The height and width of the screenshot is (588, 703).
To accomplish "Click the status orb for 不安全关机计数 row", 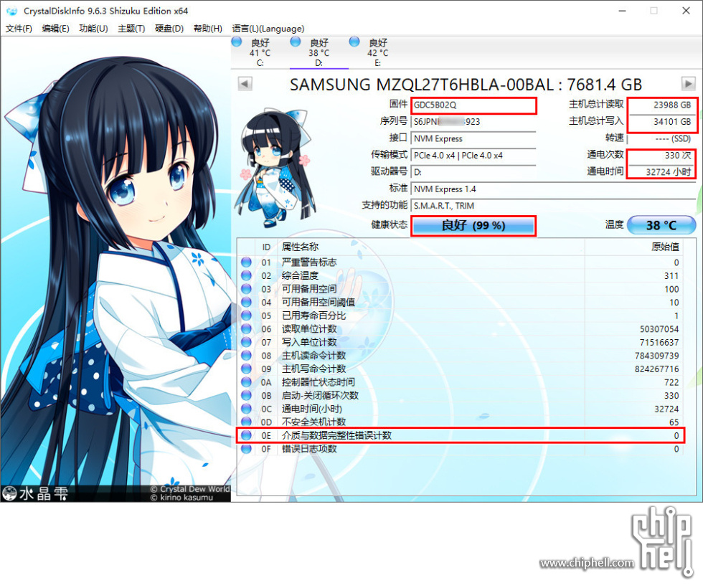I will [x=246, y=422].
